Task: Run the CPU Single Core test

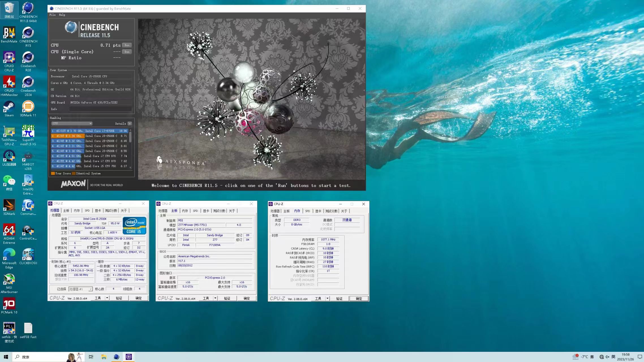Action: (x=127, y=52)
